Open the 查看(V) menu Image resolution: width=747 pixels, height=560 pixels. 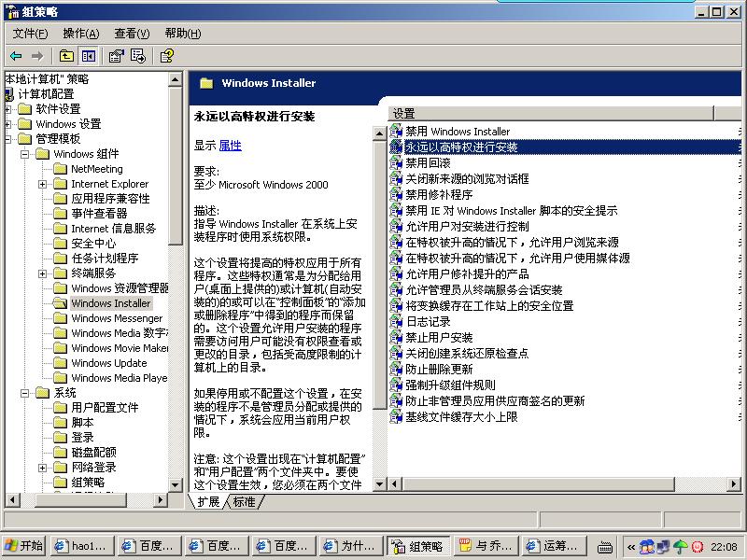tap(132, 34)
